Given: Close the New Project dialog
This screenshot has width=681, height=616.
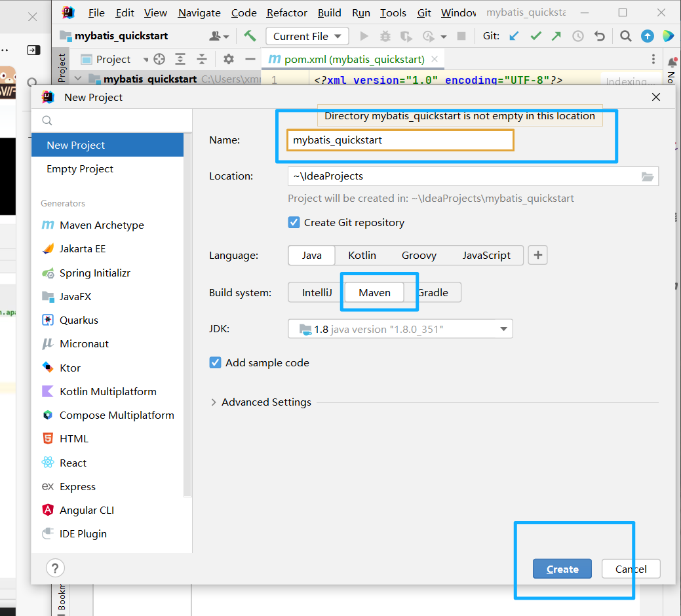Looking at the screenshot, I should click(x=656, y=97).
